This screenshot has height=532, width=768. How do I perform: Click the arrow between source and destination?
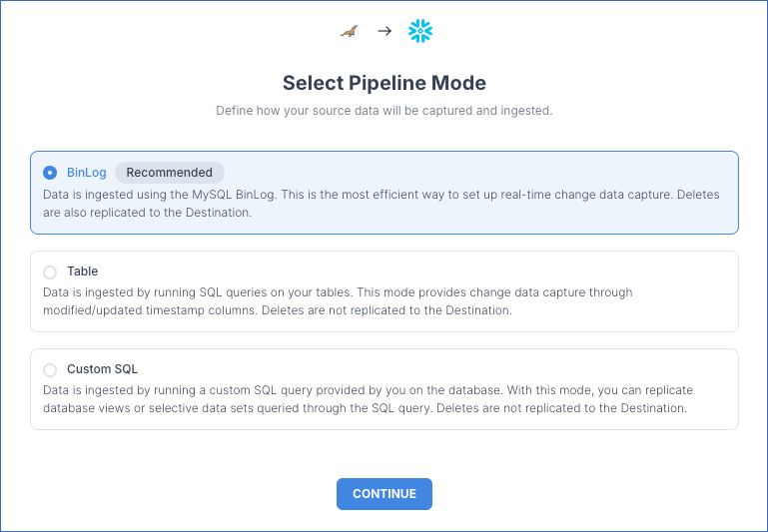[x=384, y=31]
